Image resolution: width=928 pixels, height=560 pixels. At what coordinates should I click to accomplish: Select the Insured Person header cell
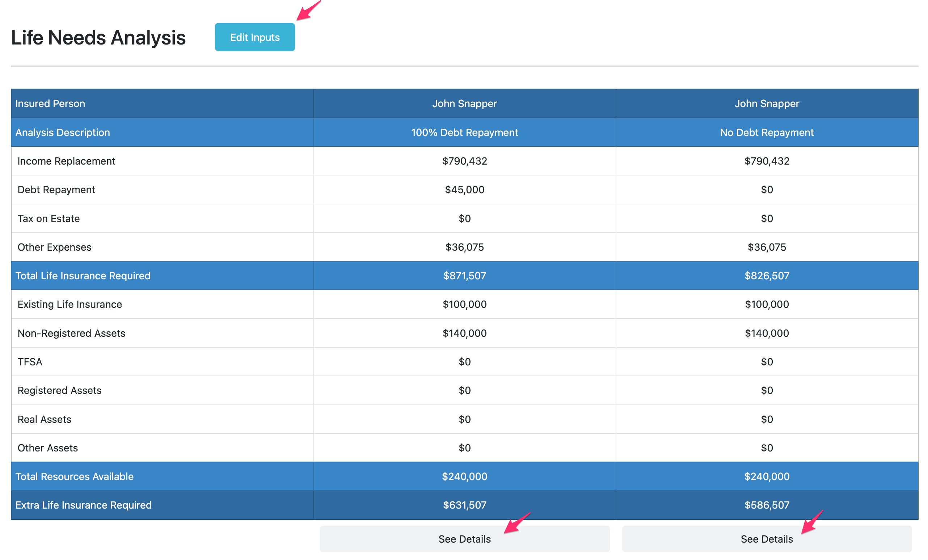click(50, 103)
